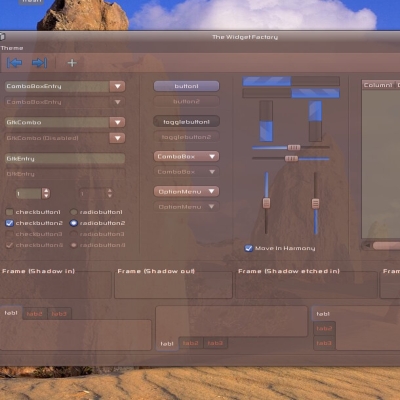Click the Frame (Shadow etched in) label
This screenshot has width=400, height=400.
(x=289, y=271)
